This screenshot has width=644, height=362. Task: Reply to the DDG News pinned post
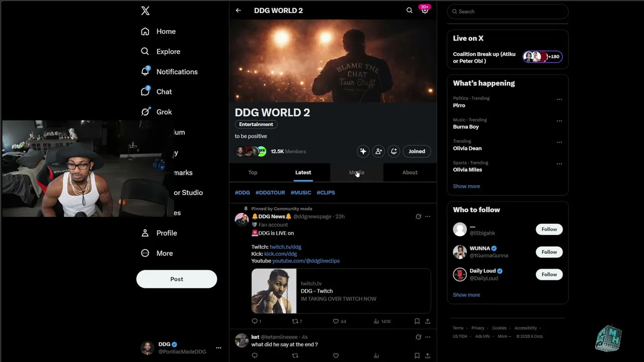[255, 321]
